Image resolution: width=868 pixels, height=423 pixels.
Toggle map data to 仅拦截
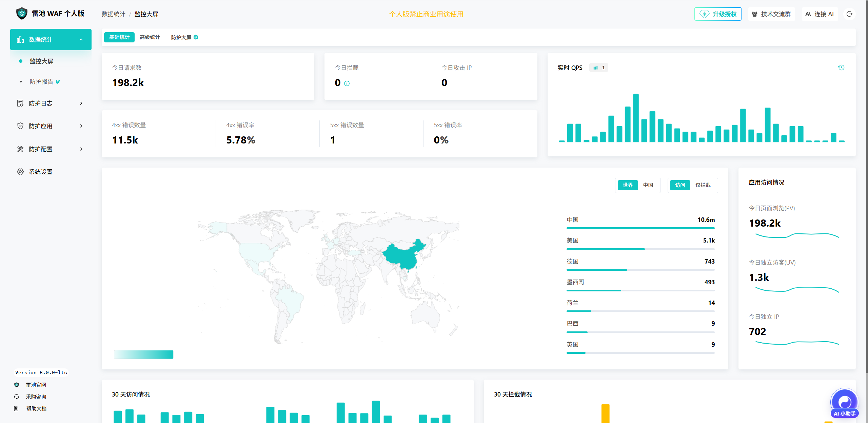pyautogui.click(x=703, y=185)
